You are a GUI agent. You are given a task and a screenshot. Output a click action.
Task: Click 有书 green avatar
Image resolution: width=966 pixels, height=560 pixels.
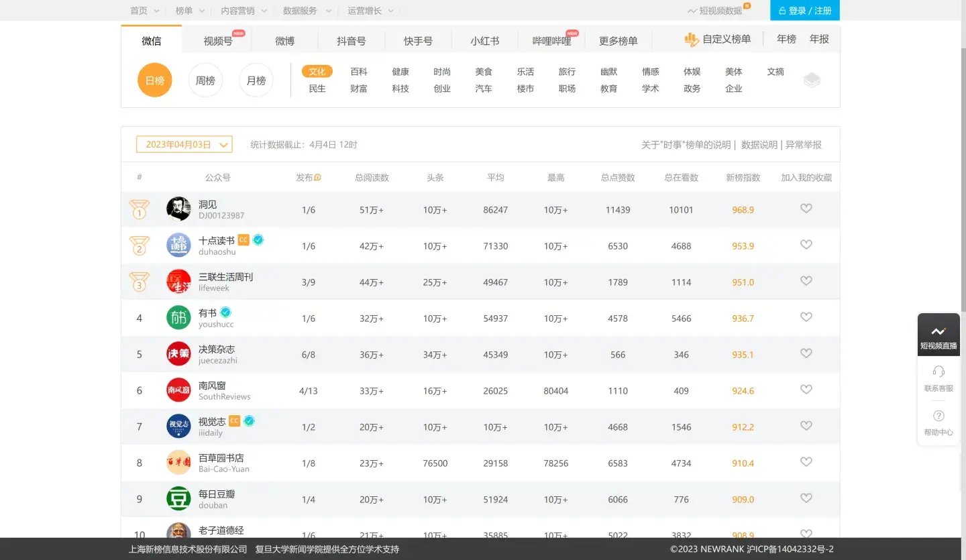[178, 318]
